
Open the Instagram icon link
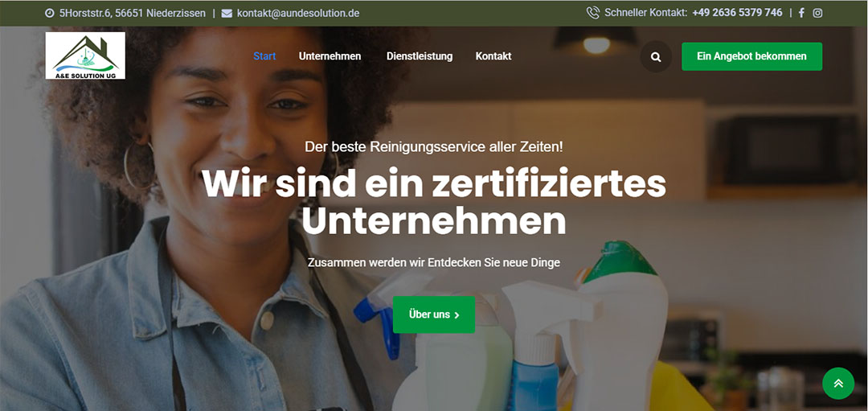click(x=817, y=13)
